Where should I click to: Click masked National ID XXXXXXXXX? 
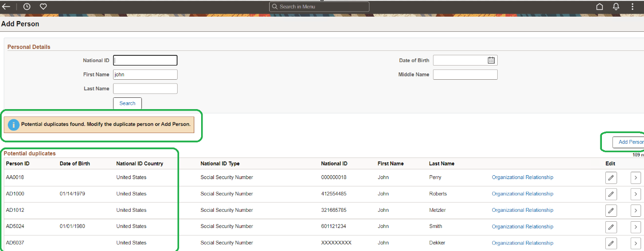336,243
